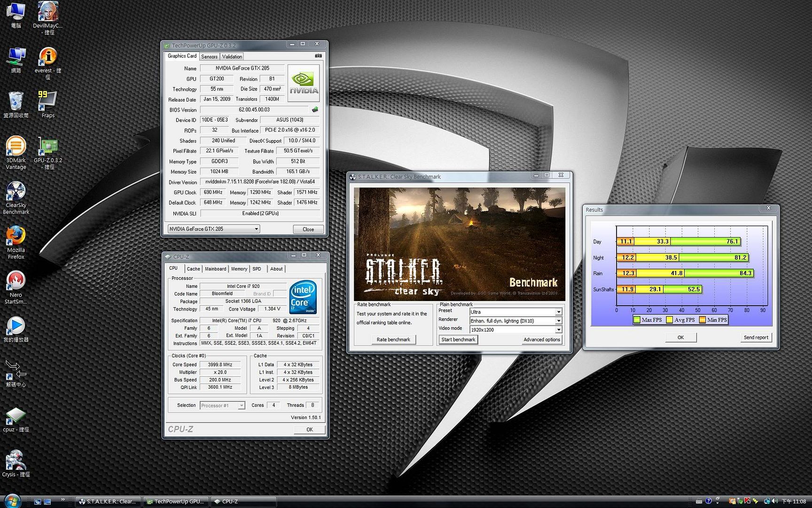This screenshot has height=508, width=812.
Task: Switch to Sensors tab in GPU-Z
Action: pos(209,56)
